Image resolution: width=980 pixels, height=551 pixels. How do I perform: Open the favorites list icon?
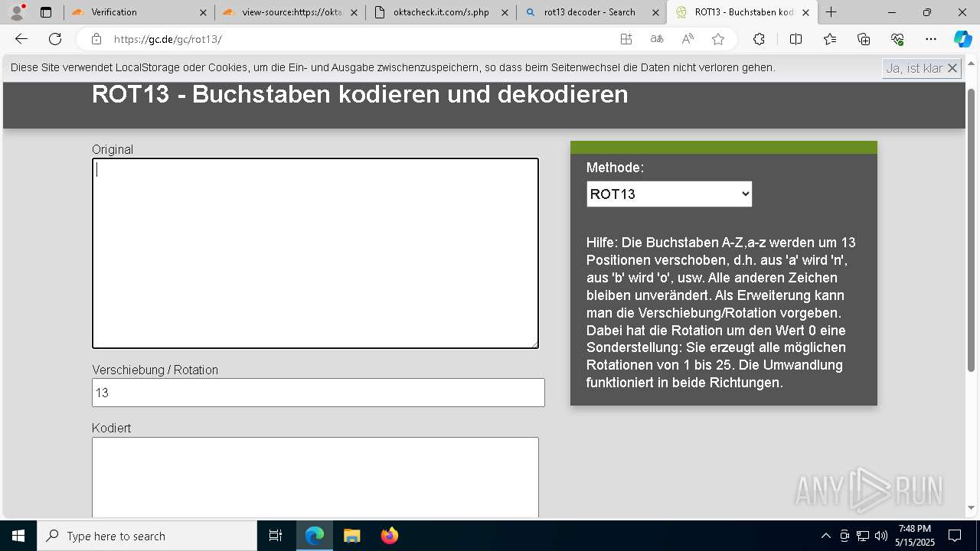click(x=830, y=39)
